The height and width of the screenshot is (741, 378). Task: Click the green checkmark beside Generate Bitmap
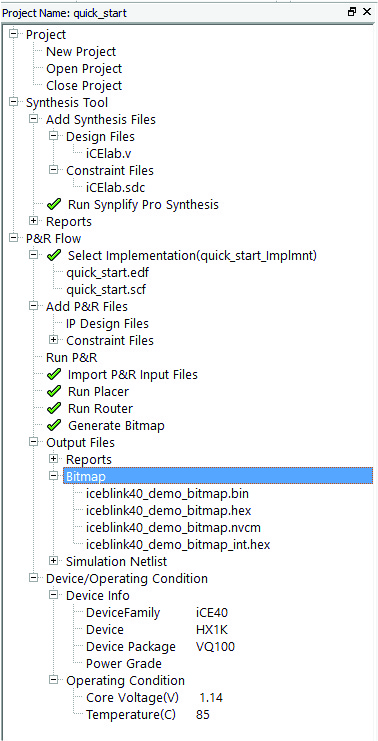54,425
